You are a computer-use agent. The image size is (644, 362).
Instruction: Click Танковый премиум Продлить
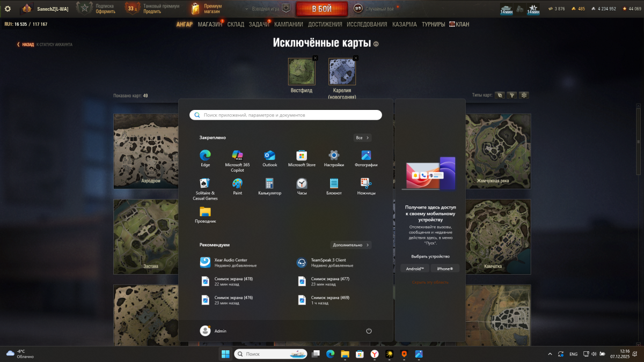(x=153, y=9)
